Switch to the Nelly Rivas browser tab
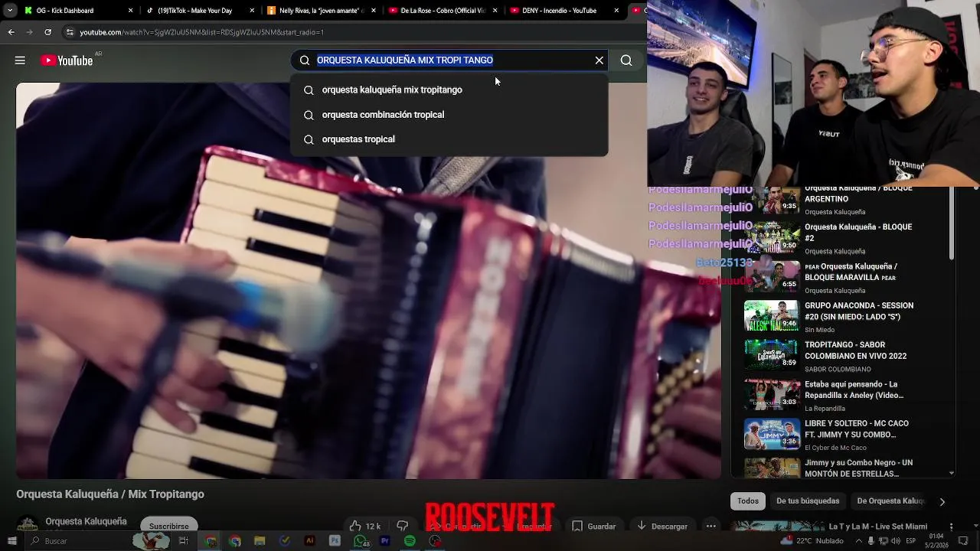 tap(320, 10)
